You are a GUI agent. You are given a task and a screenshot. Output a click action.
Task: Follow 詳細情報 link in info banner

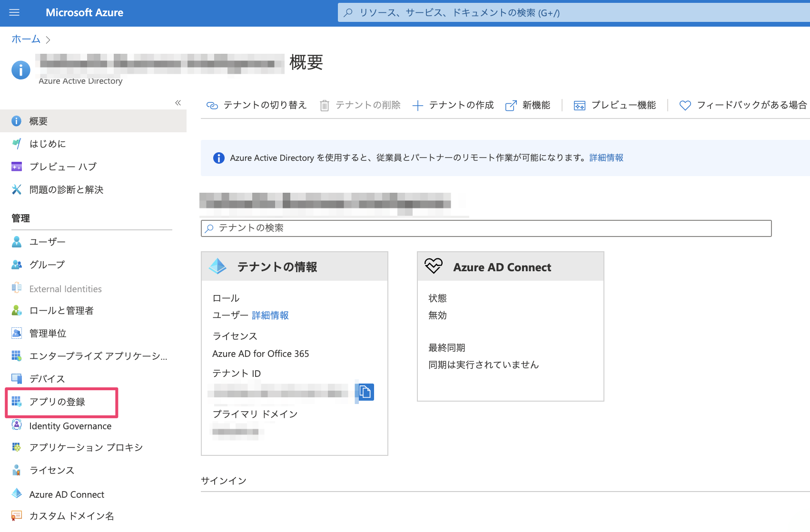click(x=606, y=158)
